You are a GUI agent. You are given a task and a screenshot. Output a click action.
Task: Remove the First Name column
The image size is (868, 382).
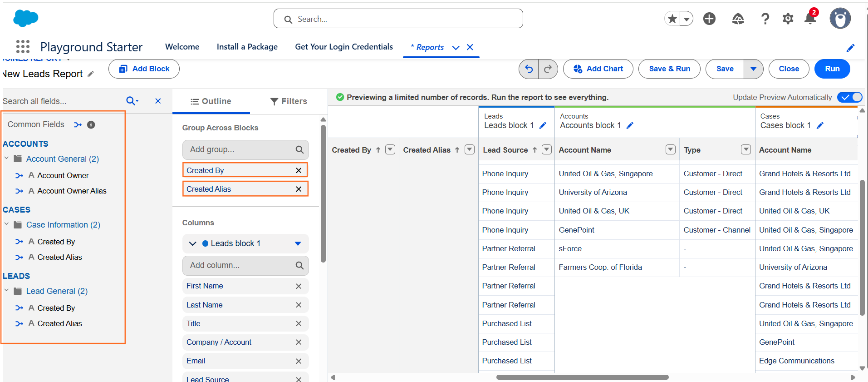(x=299, y=286)
